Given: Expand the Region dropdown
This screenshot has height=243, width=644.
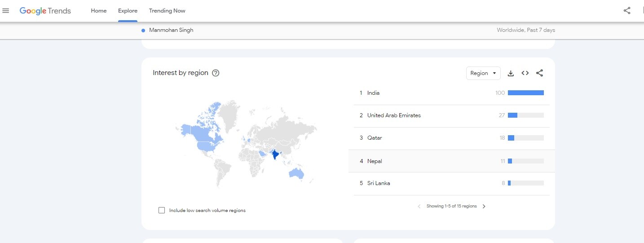Looking at the screenshot, I should [x=483, y=73].
